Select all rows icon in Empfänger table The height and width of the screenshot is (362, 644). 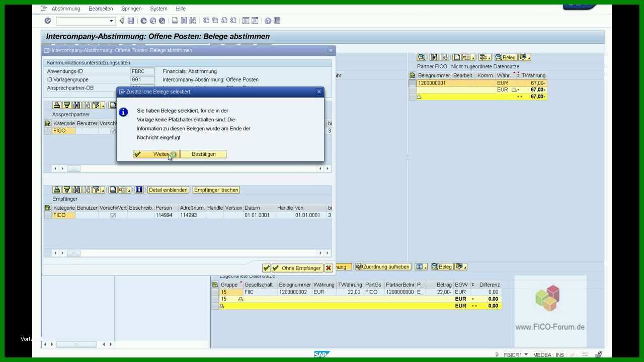(48, 208)
